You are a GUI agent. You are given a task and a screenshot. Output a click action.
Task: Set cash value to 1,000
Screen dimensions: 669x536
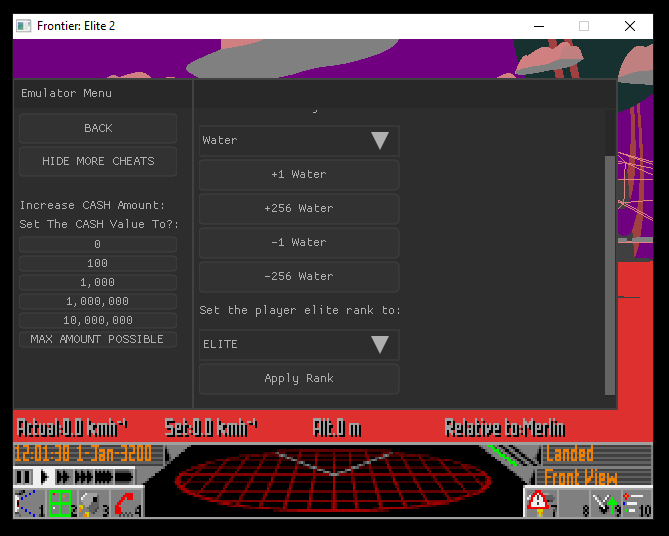[98, 282]
